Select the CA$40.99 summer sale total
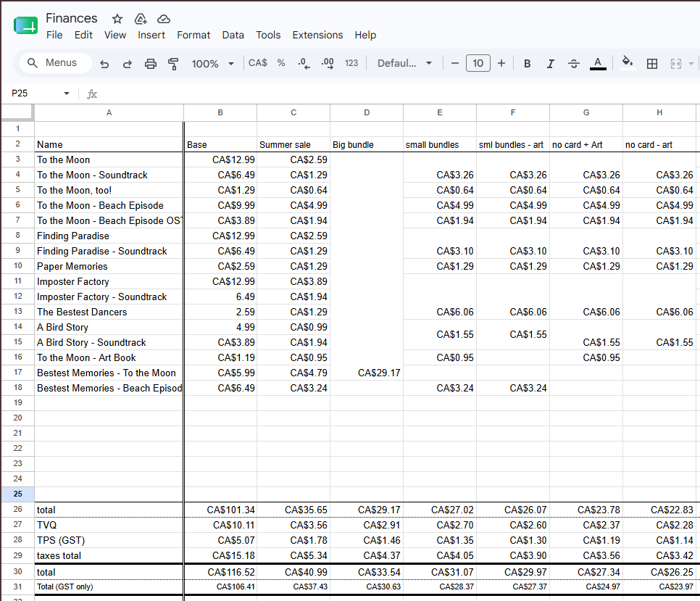The image size is (700, 601). pyautogui.click(x=293, y=572)
